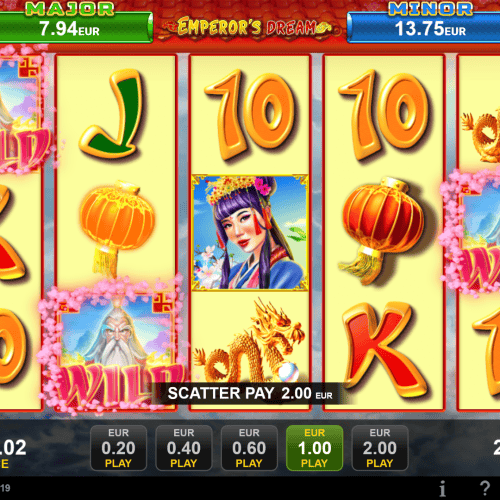Click the green J symbol
500x500 pixels.
click(x=113, y=114)
